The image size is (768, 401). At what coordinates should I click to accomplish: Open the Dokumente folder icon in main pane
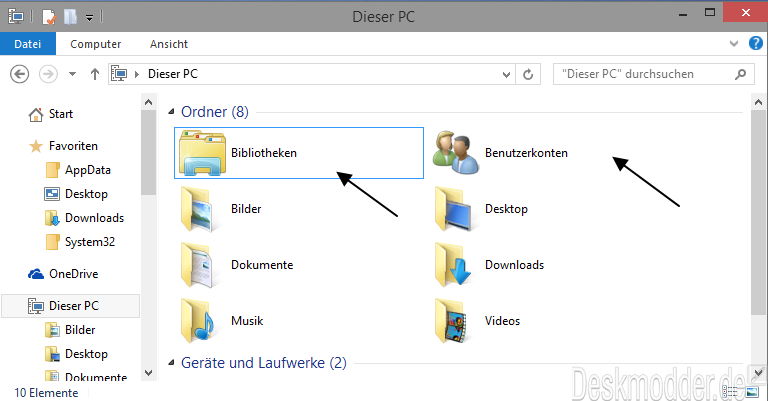197,265
